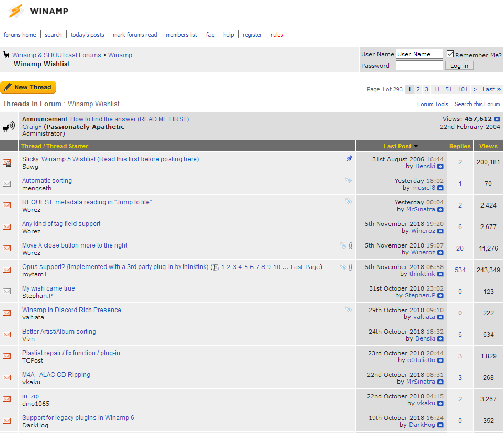Open the help page
504x433 pixels.
[x=228, y=35]
